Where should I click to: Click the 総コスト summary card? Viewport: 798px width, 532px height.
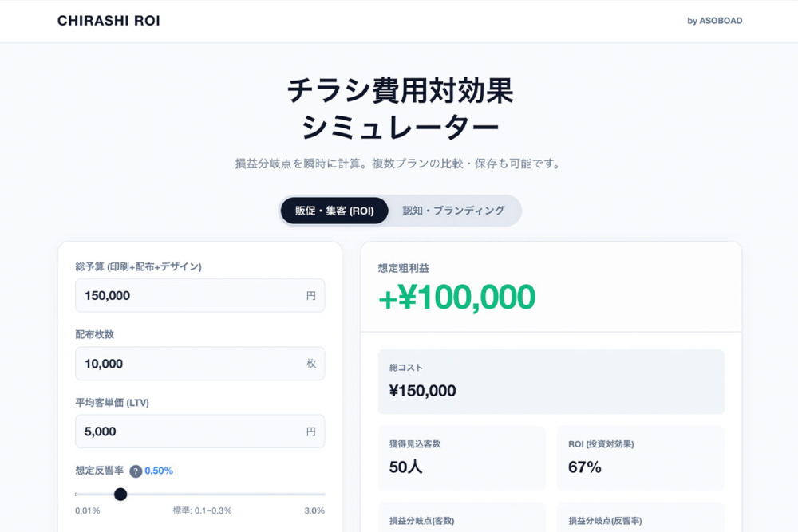[x=551, y=381]
